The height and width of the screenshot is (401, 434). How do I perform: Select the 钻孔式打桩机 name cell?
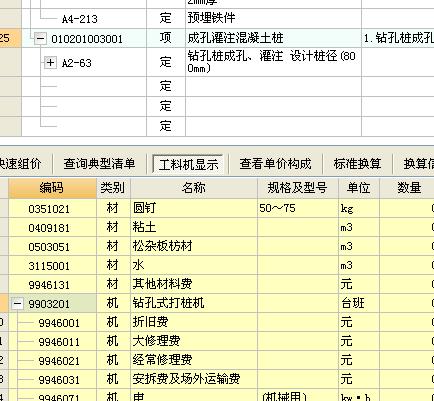coord(194,303)
